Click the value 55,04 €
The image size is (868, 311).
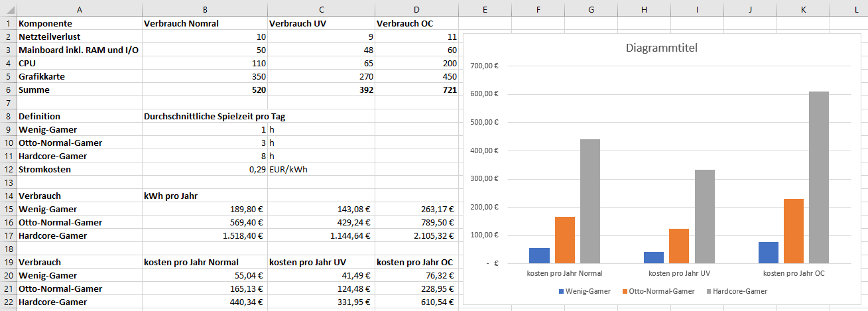pyautogui.click(x=205, y=275)
